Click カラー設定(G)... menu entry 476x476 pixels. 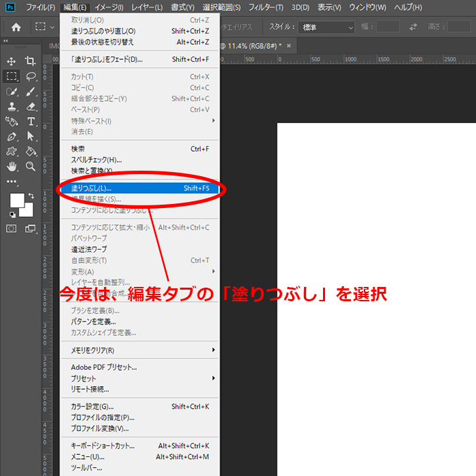pos(139,407)
